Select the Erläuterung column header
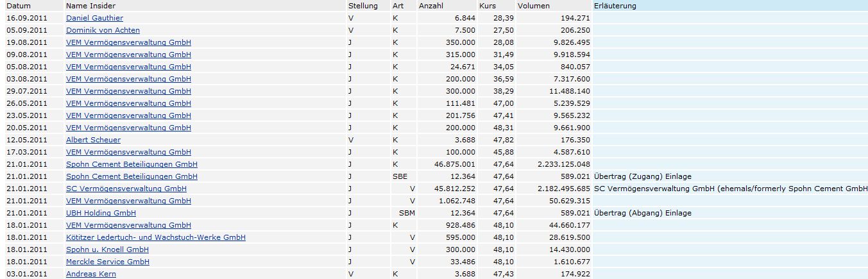The width and height of the screenshot is (868, 279). coord(615,6)
